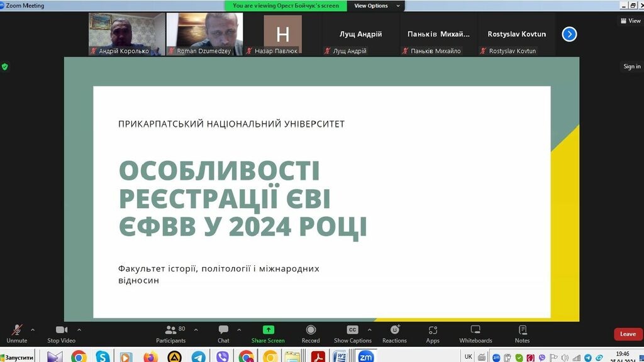This screenshot has height=362, width=644.
Task: Open Zoom Apps
Action: [433, 332]
